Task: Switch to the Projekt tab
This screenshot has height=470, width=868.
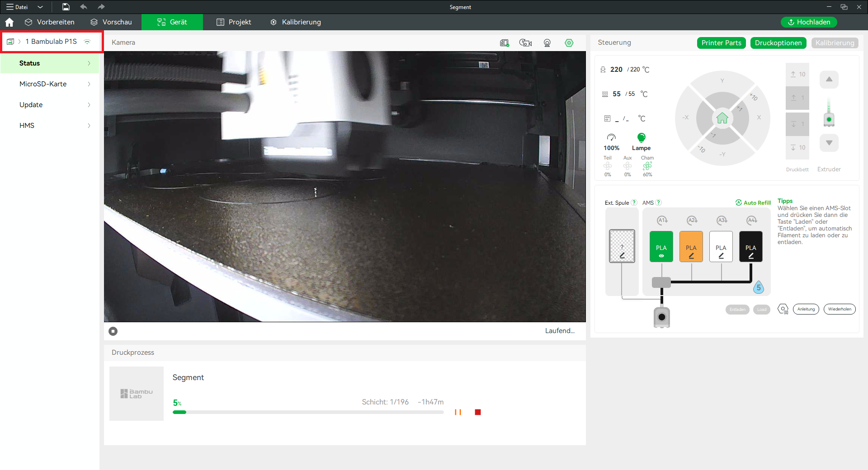Action: pyautogui.click(x=234, y=22)
